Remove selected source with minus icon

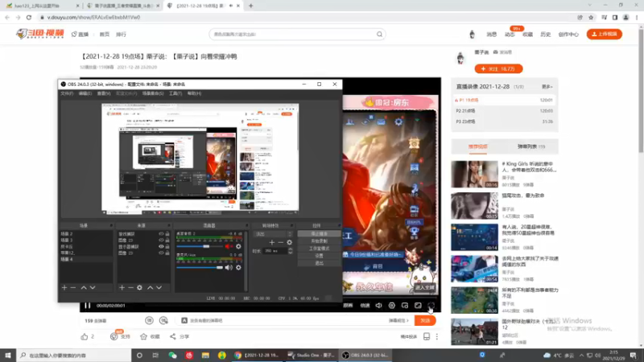(130, 288)
